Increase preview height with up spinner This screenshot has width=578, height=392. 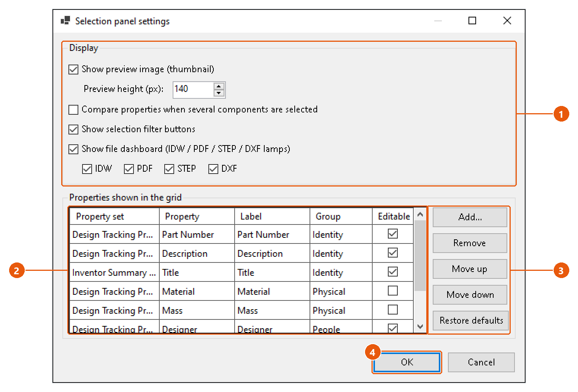(x=219, y=86)
